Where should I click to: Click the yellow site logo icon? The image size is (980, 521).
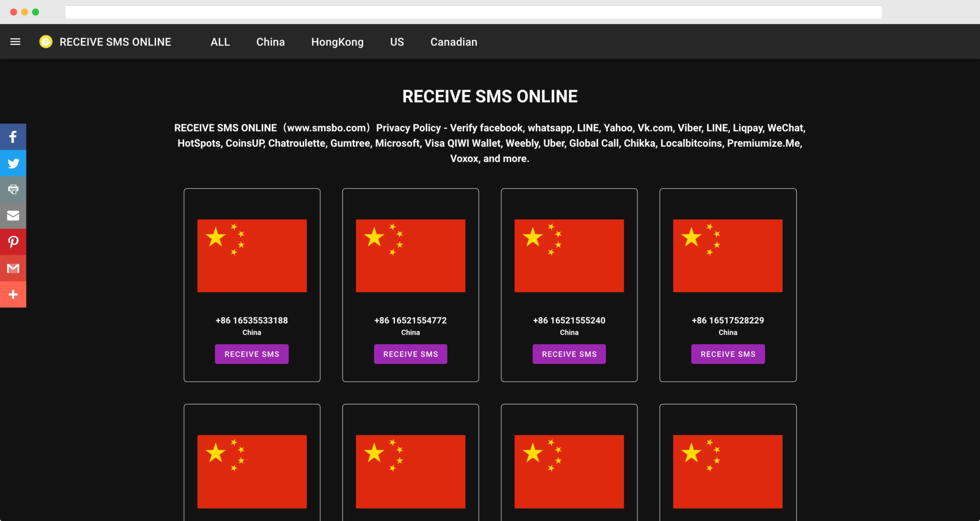(46, 42)
